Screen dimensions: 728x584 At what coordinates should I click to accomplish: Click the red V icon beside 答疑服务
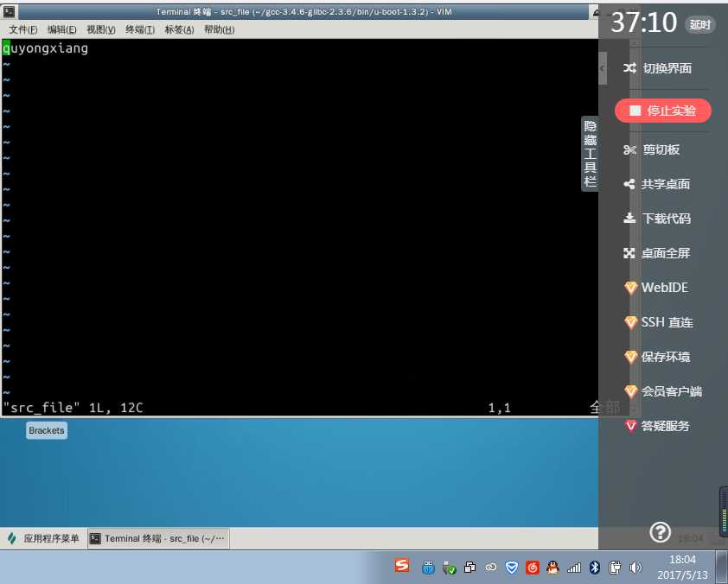[x=630, y=426]
